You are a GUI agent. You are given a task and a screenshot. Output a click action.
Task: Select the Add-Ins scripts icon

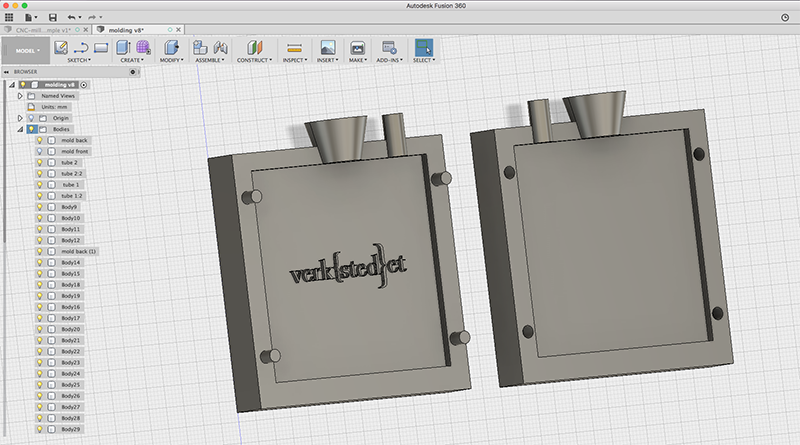pyautogui.click(x=389, y=47)
